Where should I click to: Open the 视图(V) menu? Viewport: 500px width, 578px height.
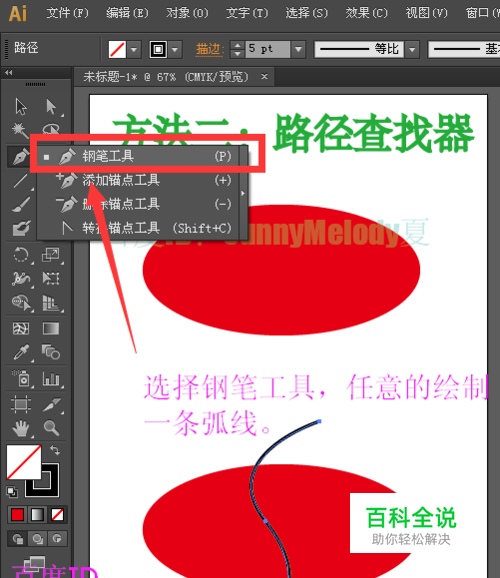427,13
